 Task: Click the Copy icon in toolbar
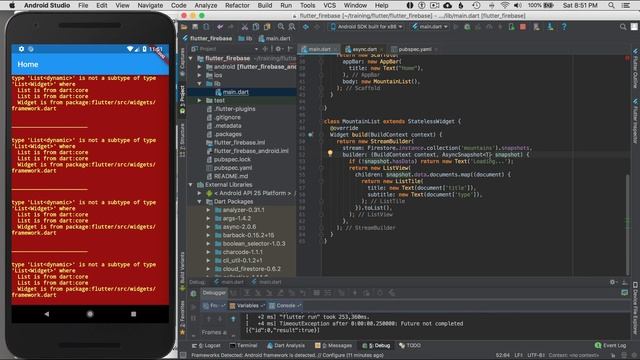pyautogui.click(x=256, y=27)
